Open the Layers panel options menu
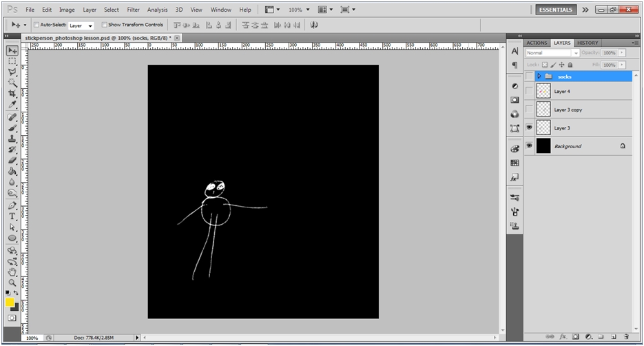The image size is (644, 346). coord(635,43)
